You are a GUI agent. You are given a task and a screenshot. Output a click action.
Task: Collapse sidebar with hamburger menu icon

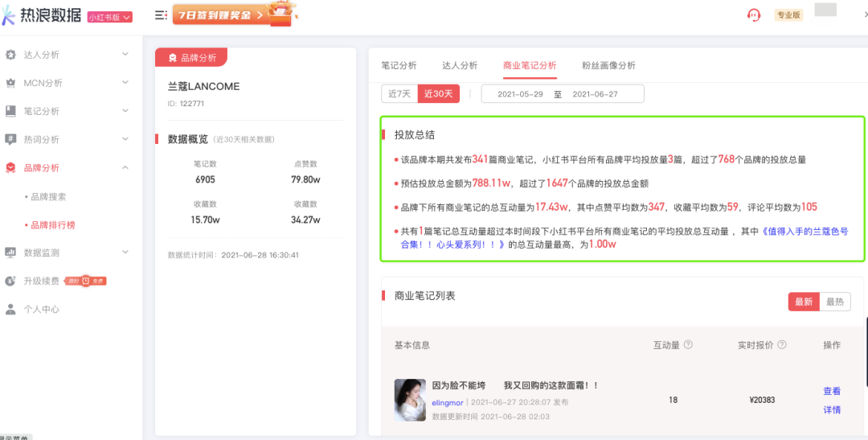tap(161, 16)
